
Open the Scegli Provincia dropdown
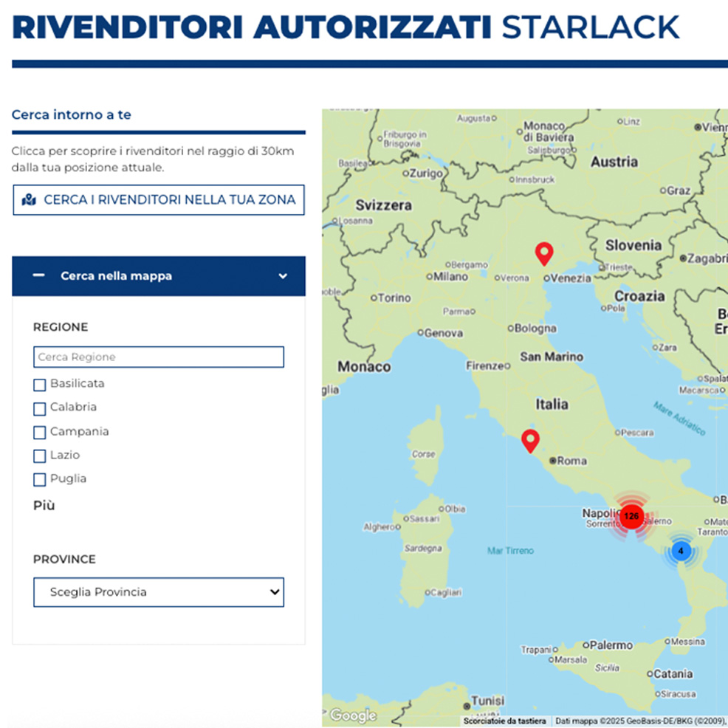158,592
